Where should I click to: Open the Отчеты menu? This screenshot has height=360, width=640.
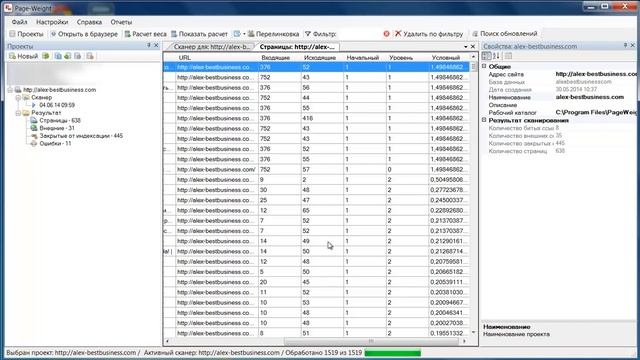[x=121, y=22]
